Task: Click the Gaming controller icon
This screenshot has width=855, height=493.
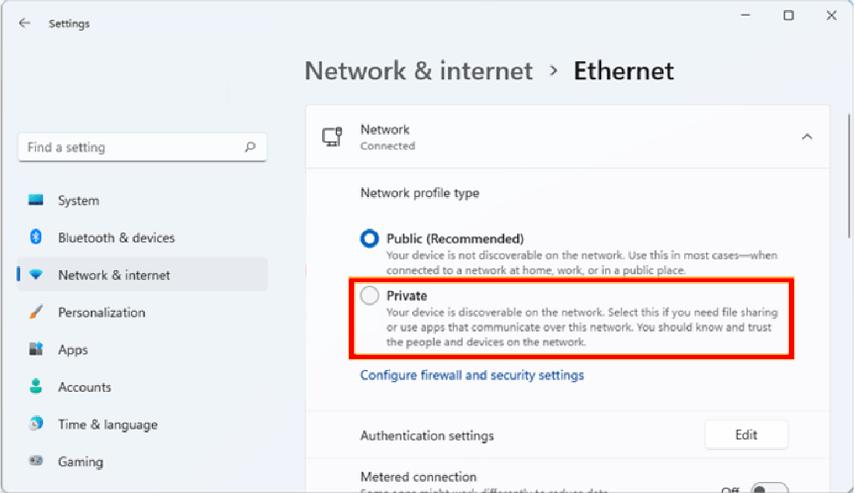Action: pos(36,461)
